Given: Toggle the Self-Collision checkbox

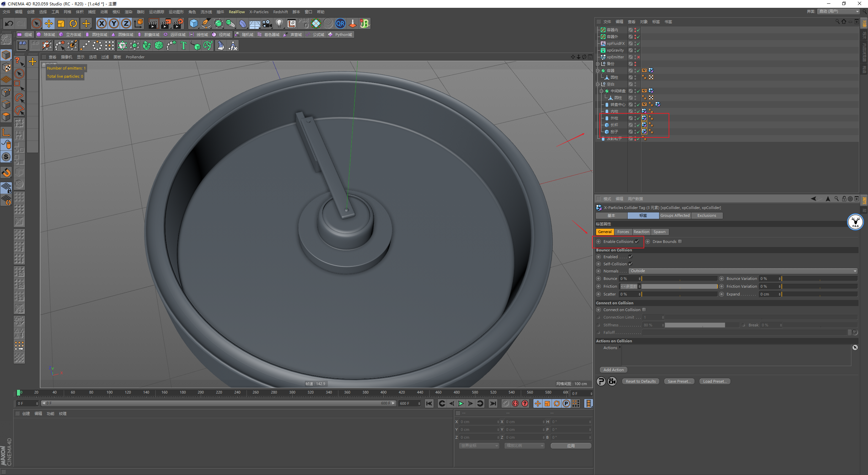Looking at the screenshot, I should point(630,264).
